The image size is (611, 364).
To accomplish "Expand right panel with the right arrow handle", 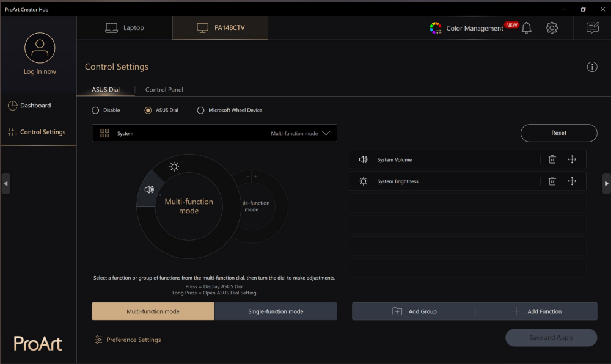I will pyautogui.click(x=606, y=183).
